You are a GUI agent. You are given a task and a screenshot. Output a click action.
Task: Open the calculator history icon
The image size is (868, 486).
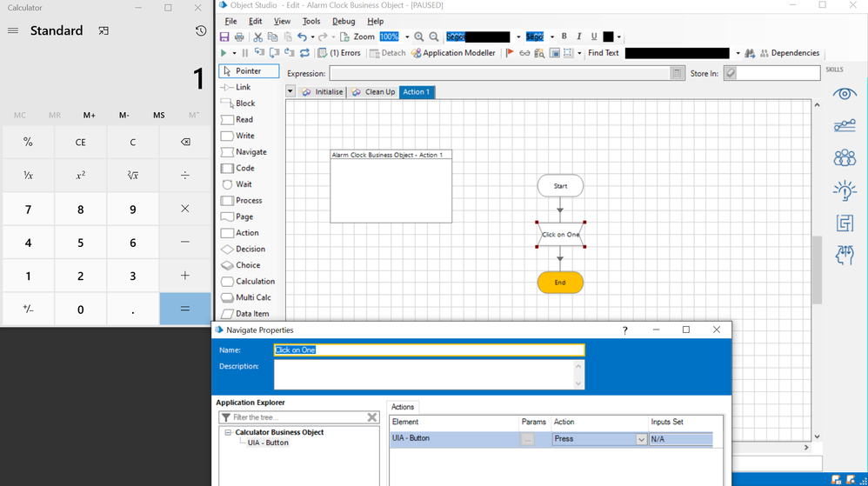click(x=201, y=31)
